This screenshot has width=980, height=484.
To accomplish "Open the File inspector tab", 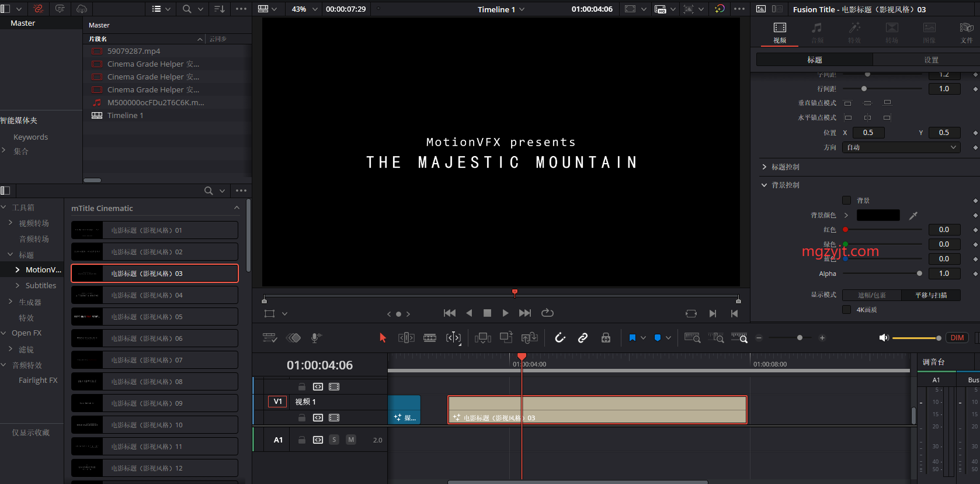I will pyautogui.click(x=967, y=33).
